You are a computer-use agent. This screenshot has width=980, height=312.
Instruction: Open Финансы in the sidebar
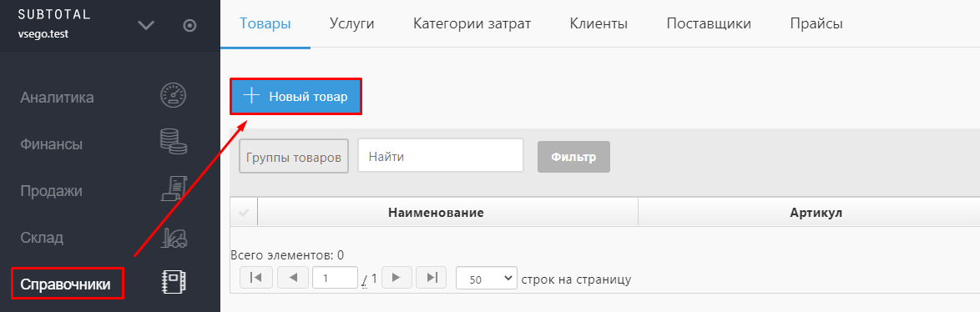tap(51, 144)
